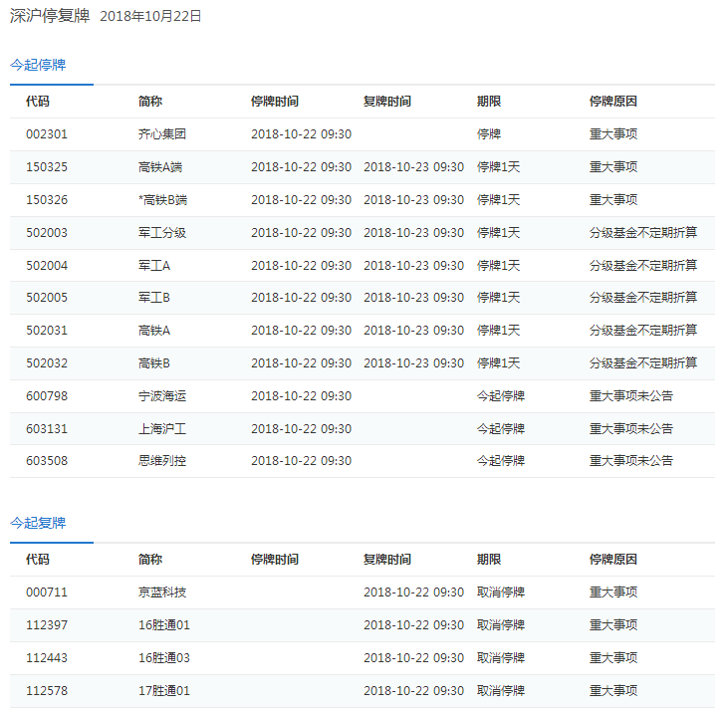Click bond code 112578
Image resolution: width=728 pixels, height=711 pixels.
pyautogui.click(x=47, y=691)
